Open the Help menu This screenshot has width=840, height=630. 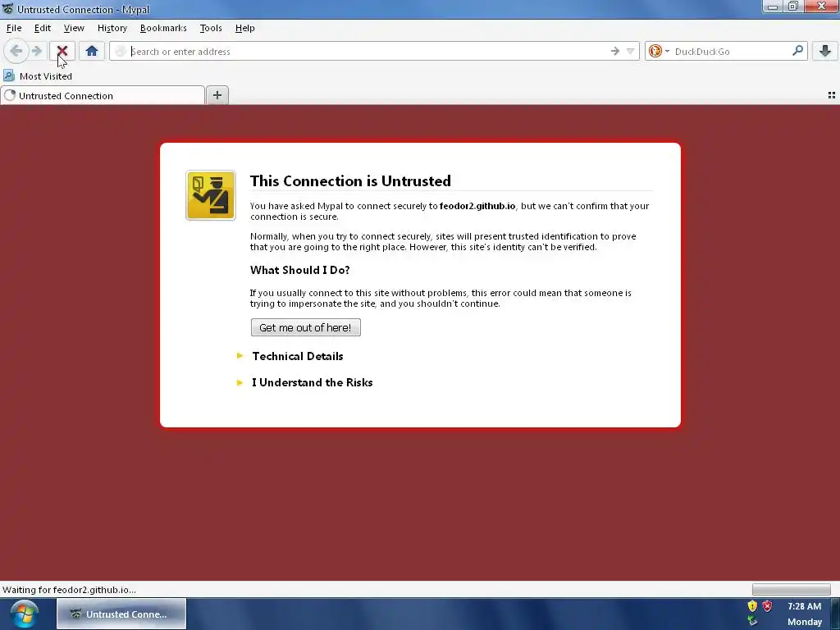244,28
